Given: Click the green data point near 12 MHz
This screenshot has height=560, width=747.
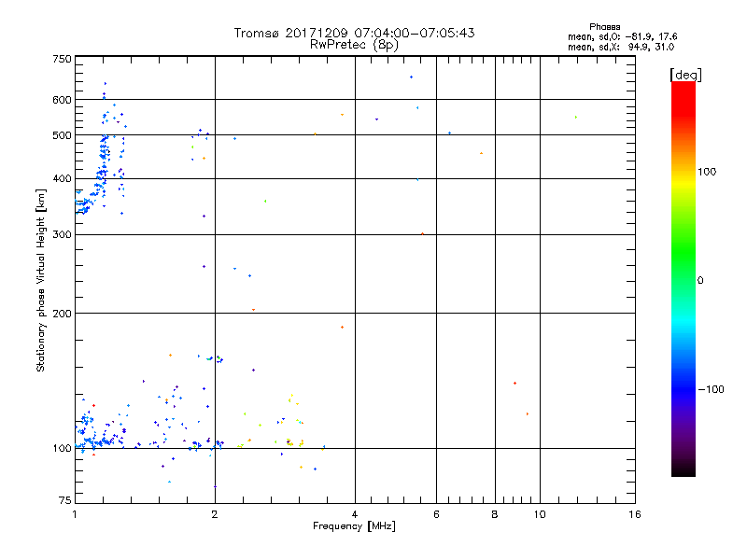Looking at the screenshot, I should click(x=576, y=117).
